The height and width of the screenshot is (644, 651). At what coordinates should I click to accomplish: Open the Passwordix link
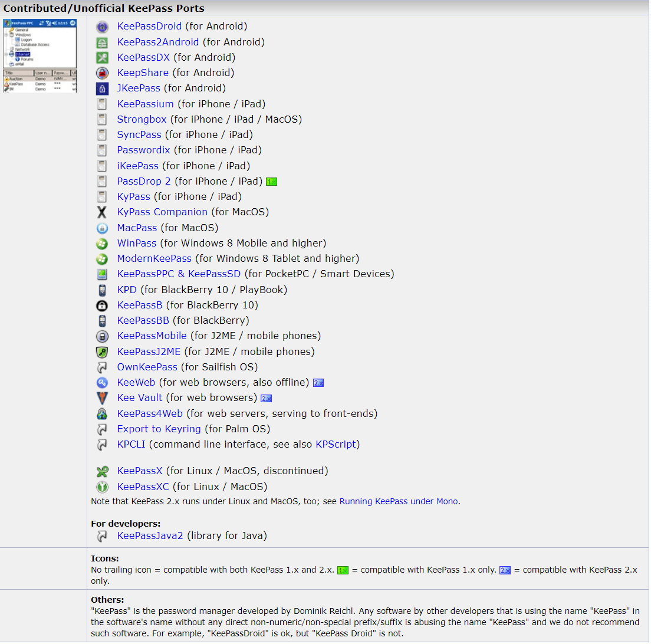144,150
